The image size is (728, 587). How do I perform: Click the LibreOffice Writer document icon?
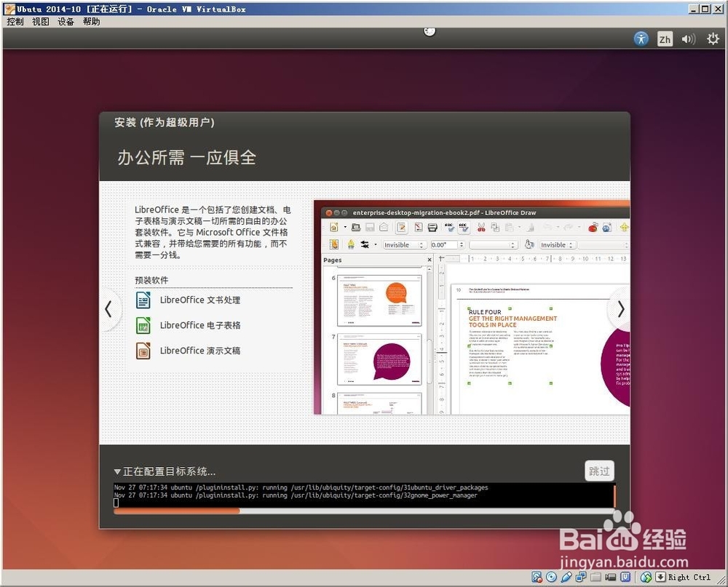[143, 300]
